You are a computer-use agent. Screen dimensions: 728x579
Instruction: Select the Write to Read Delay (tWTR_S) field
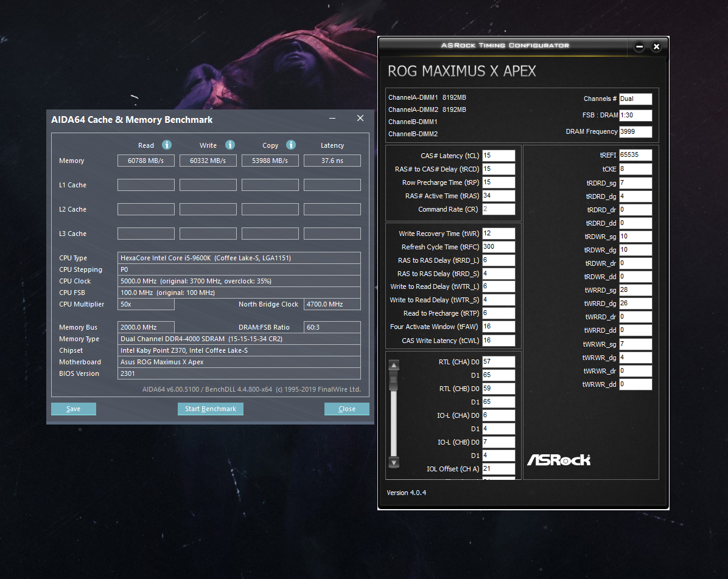(499, 300)
